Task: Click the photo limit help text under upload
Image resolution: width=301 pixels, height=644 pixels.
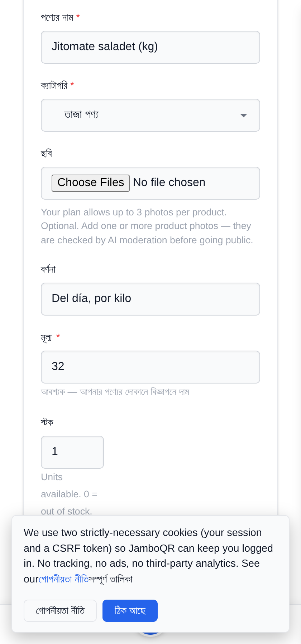Action: click(147, 226)
